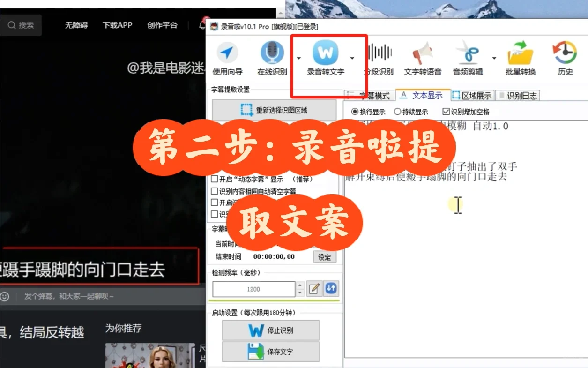Uncheck the 识别增加空格 option
This screenshot has height=368, width=588.
click(x=445, y=111)
